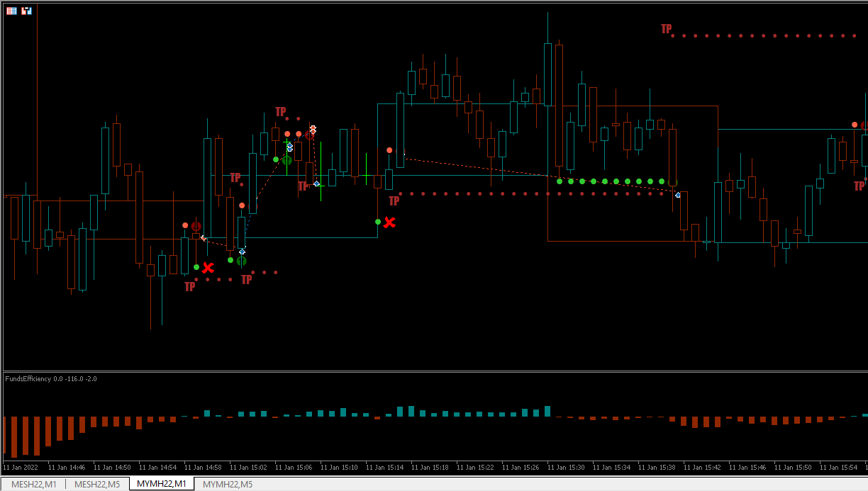Screen dimensions: 868x491
Task: Click the '11 Jan 15:54' time axis label
Action: coord(838,468)
